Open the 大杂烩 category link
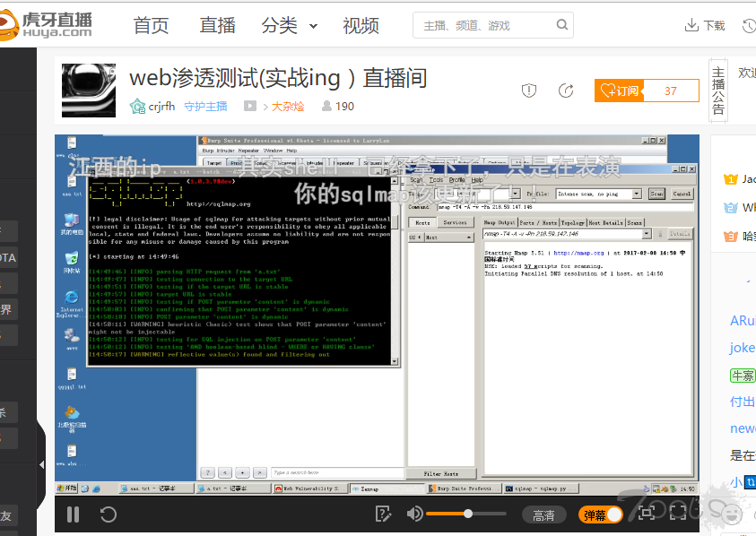 pyautogui.click(x=287, y=106)
